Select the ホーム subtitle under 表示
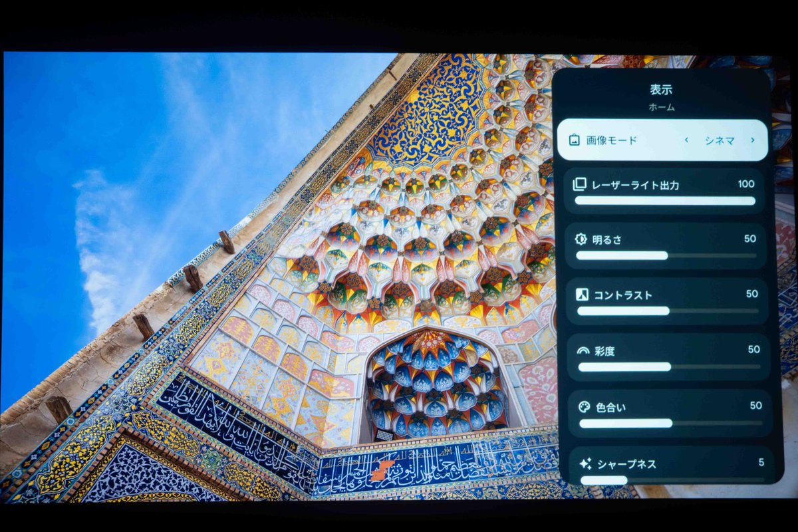 point(661,106)
